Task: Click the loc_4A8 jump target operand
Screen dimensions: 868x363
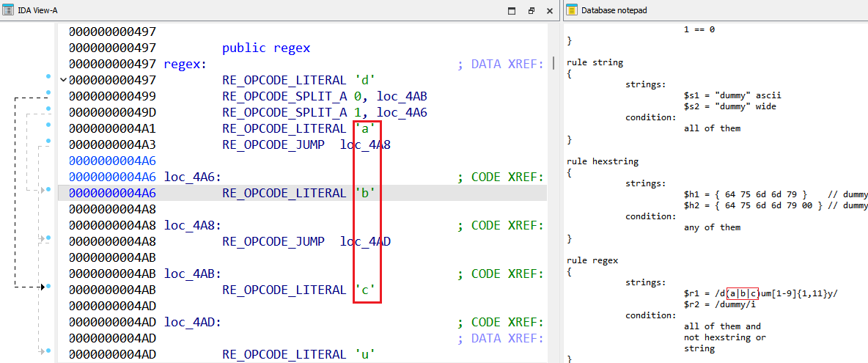Action: pyautogui.click(x=365, y=144)
